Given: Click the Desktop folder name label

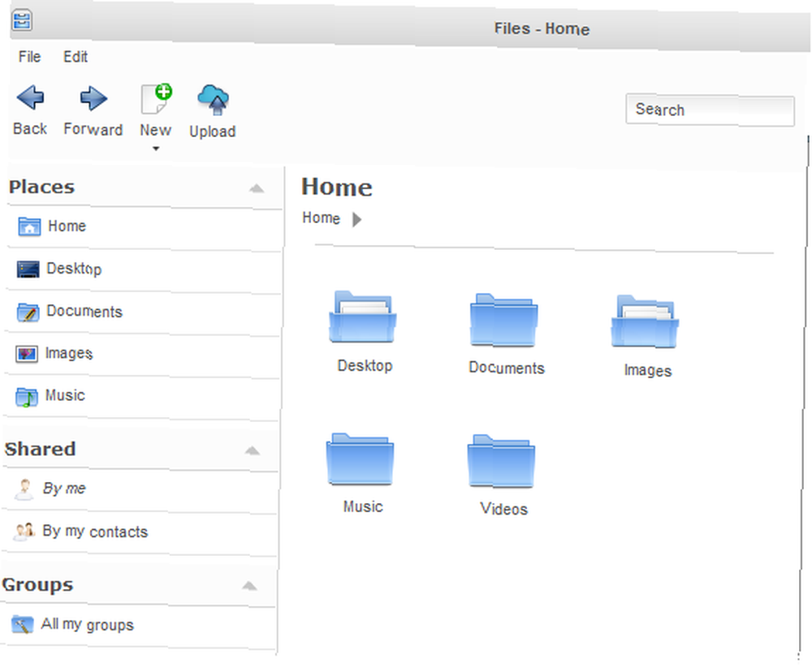Looking at the screenshot, I should pyautogui.click(x=365, y=366).
